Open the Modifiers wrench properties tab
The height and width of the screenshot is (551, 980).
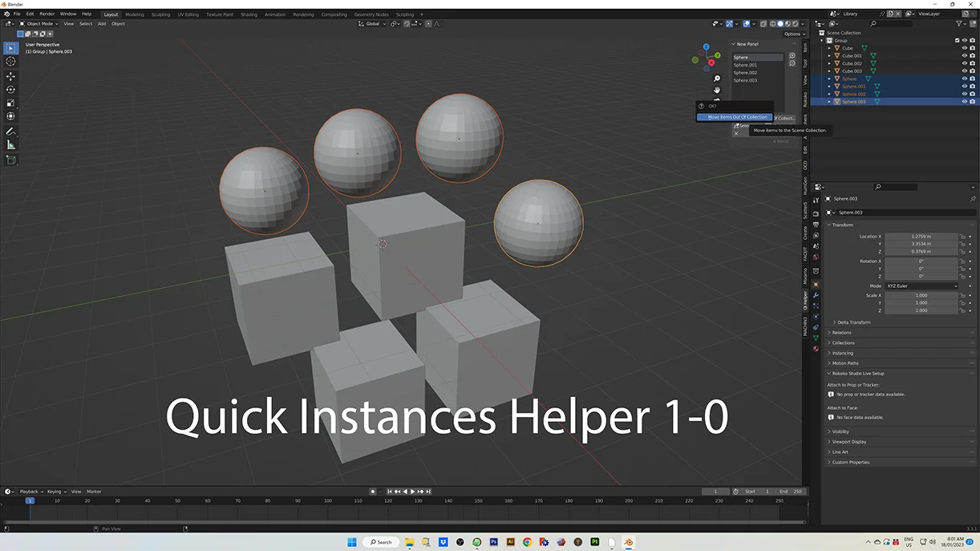coord(816,296)
